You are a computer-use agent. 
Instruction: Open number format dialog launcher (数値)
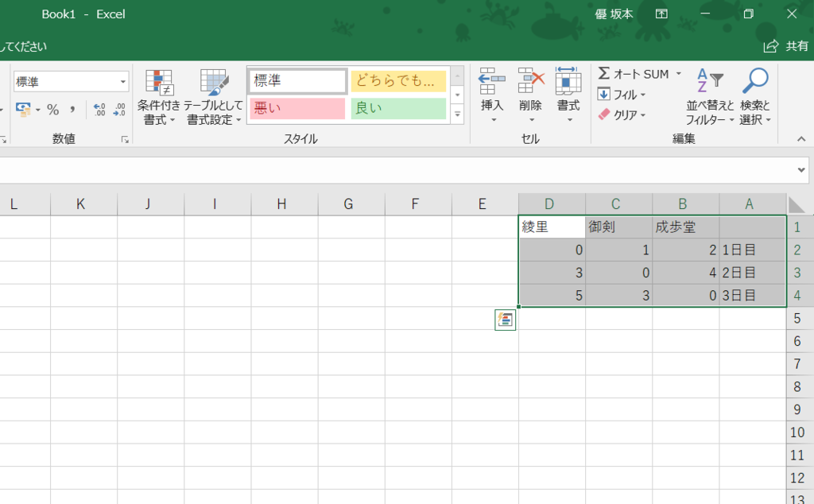125,140
